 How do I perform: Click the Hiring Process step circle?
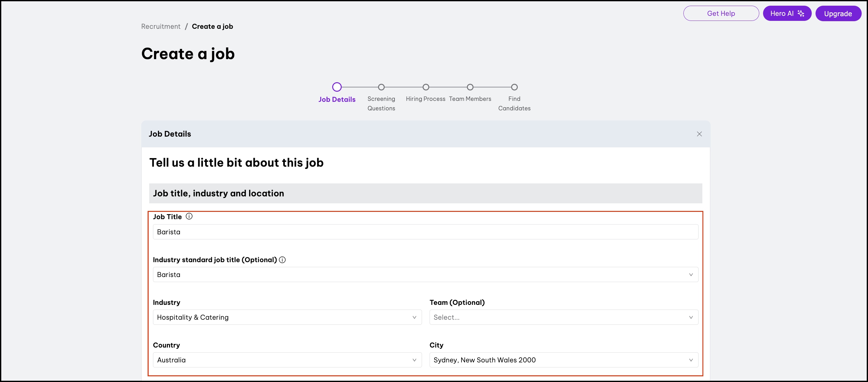click(x=425, y=87)
